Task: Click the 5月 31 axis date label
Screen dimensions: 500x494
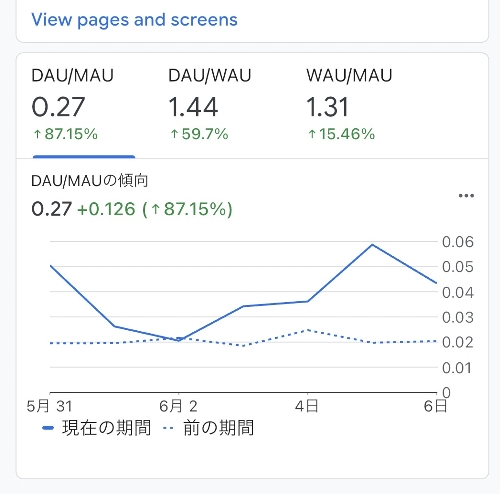Action: tap(49, 406)
